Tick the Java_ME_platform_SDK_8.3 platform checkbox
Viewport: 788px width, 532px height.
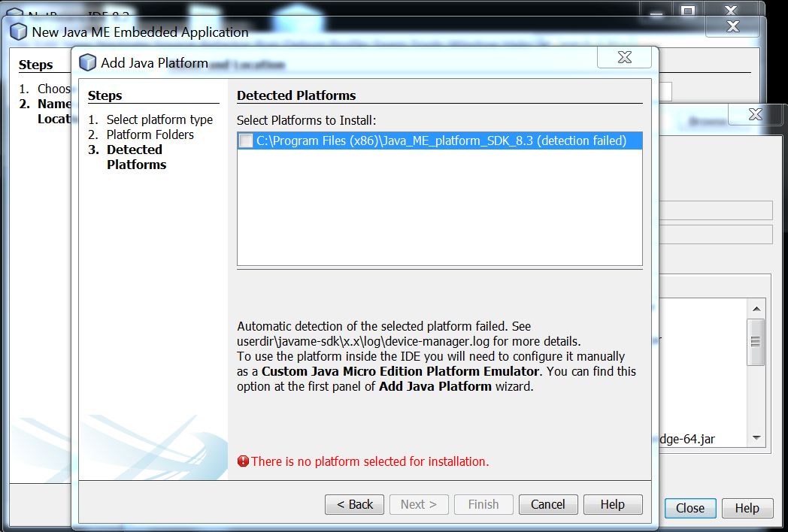(x=246, y=141)
